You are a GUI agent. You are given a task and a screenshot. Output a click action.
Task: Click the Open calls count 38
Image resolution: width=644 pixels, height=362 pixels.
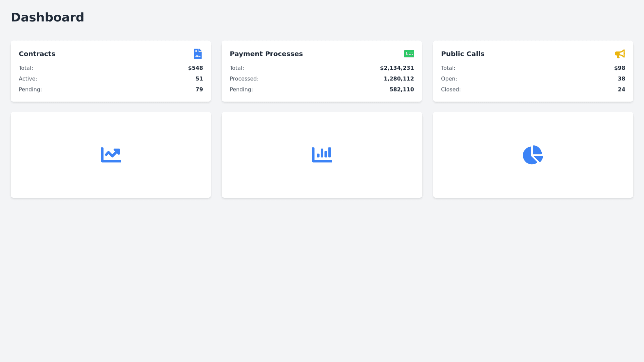click(621, 79)
